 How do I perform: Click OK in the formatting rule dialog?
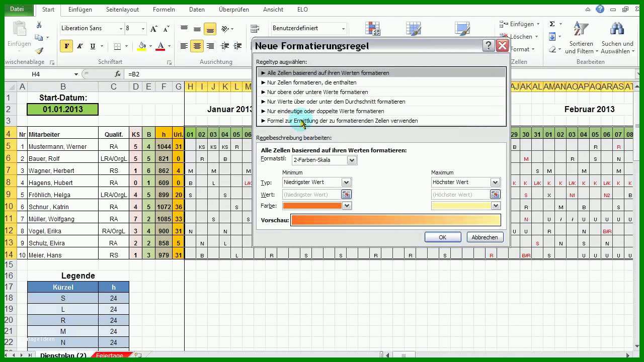pos(443,237)
